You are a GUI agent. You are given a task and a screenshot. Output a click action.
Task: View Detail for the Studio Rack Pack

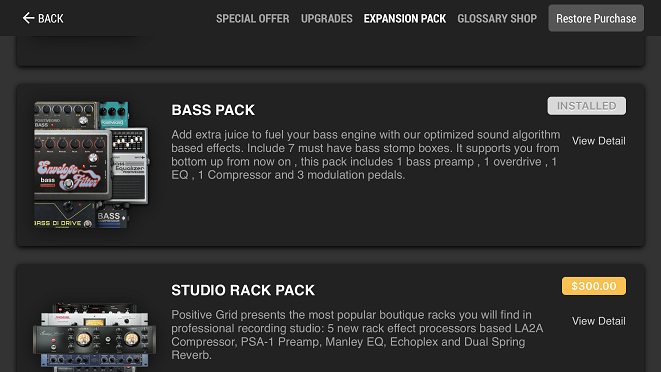[x=598, y=321]
